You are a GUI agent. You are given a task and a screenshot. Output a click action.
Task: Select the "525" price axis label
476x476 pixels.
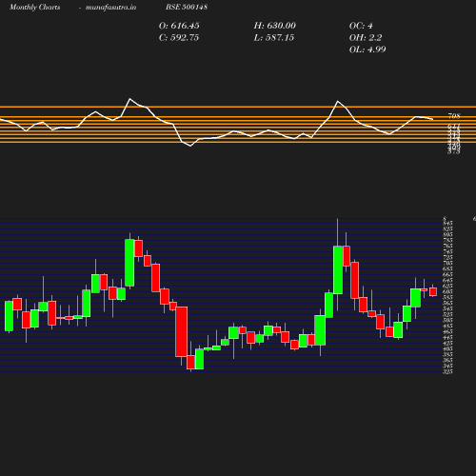coord(447,314)
